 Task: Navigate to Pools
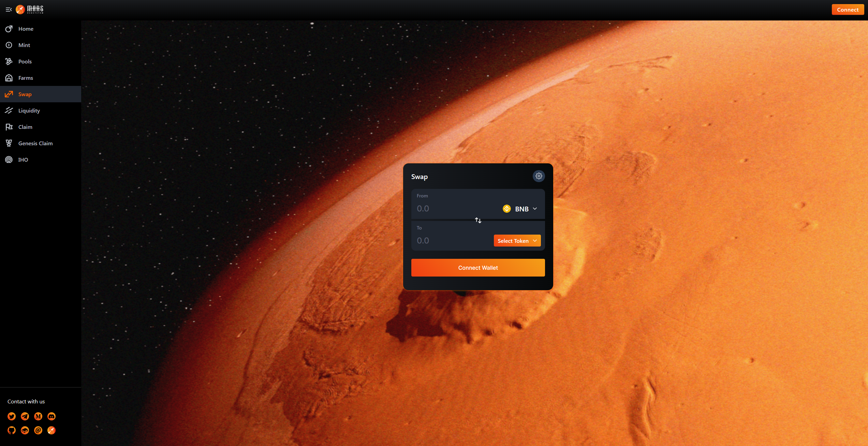(x=41, y=61)
